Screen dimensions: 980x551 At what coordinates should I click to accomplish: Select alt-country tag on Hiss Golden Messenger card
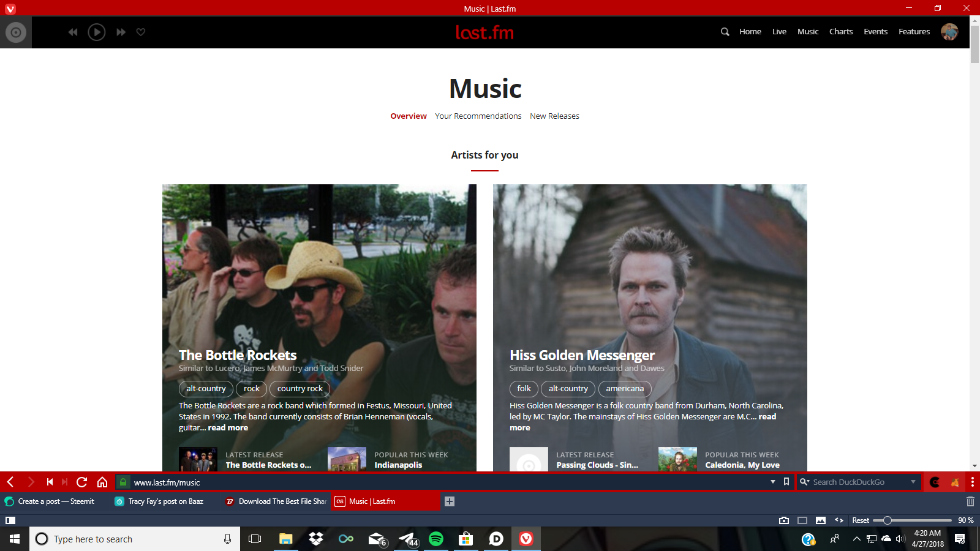pos(568,389)
